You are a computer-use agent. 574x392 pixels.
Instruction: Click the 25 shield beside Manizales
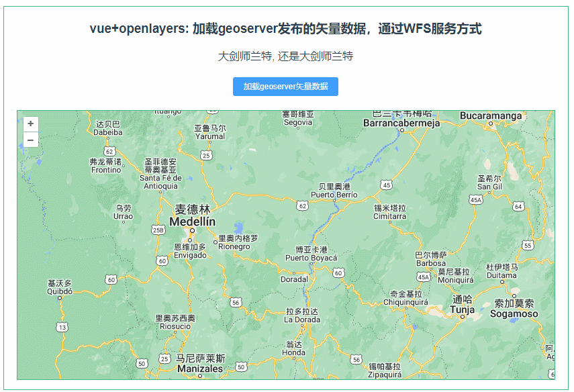tap(164, 358)
